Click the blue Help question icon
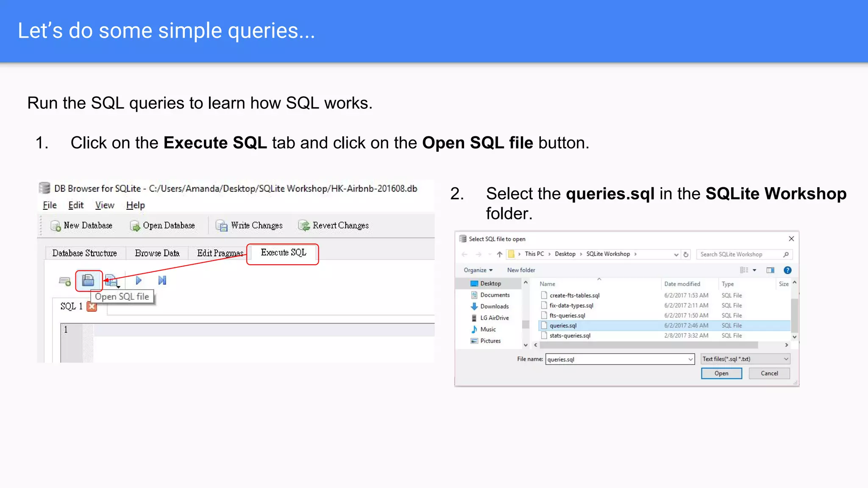The height and width of the screenshot is (488, 868). 787,270
